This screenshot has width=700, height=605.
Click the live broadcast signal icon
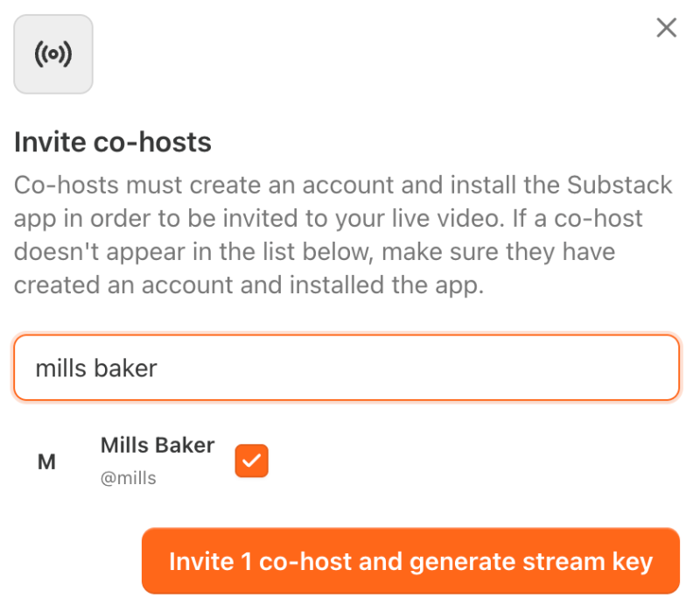(x=53, y=54)
